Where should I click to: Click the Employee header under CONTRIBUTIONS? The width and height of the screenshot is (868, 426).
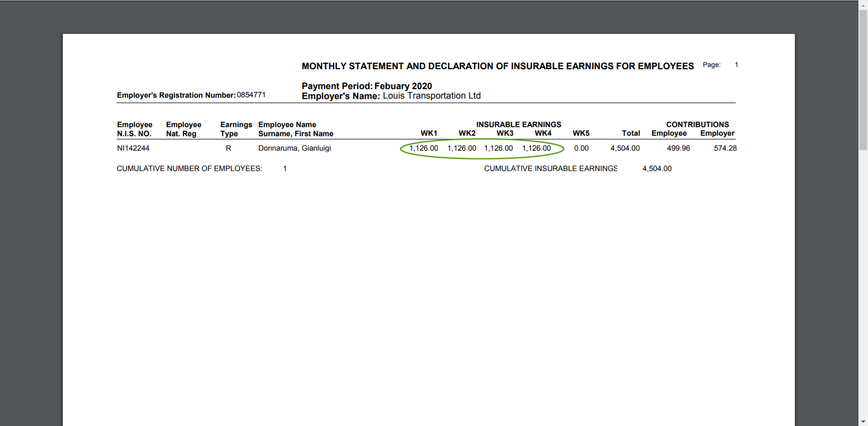point(669,133)
